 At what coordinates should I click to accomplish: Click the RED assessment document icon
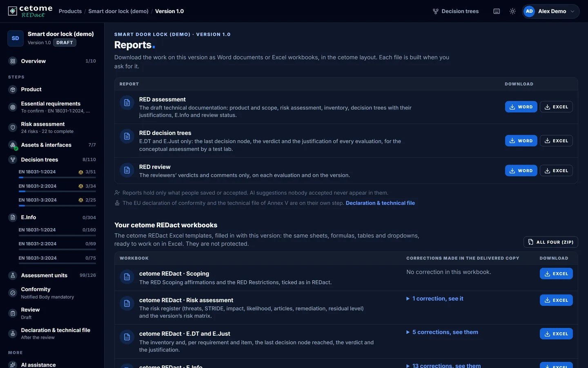click(x=127, y=103)
